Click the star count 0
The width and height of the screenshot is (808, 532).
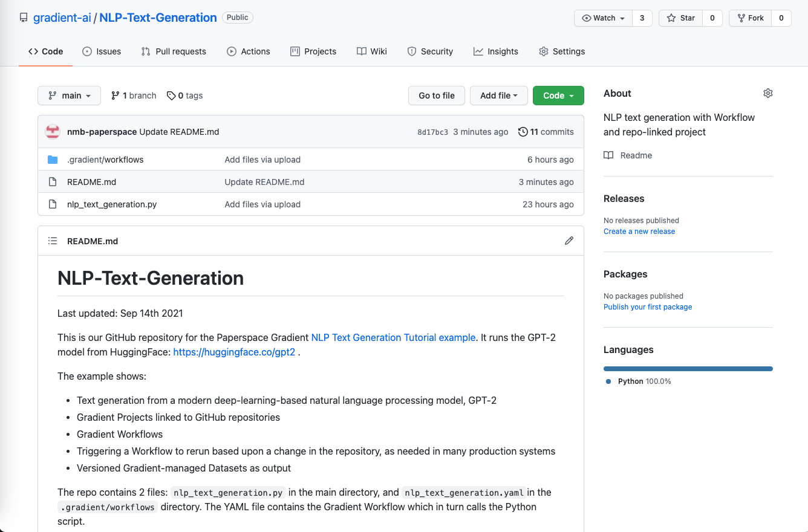(x=712, y=18)
